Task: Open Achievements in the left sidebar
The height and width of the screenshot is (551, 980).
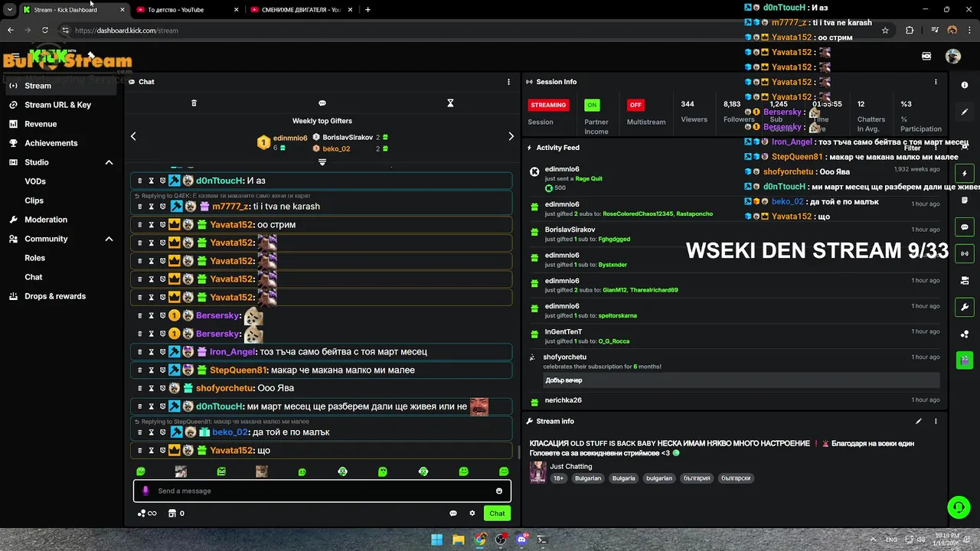Action: [51, 143]
